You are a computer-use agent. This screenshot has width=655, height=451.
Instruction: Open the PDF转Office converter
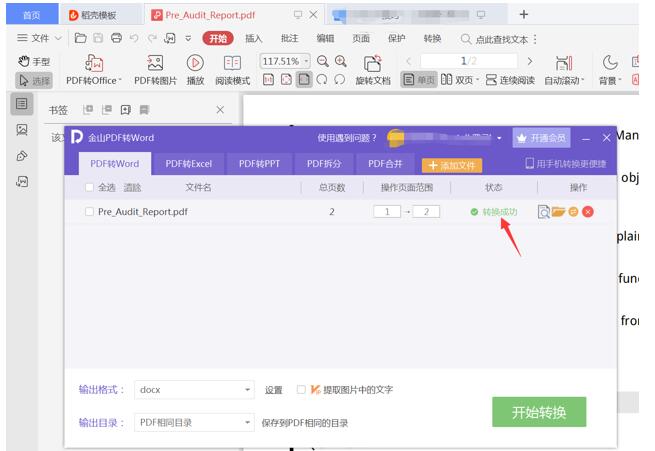tap(94, 70)
